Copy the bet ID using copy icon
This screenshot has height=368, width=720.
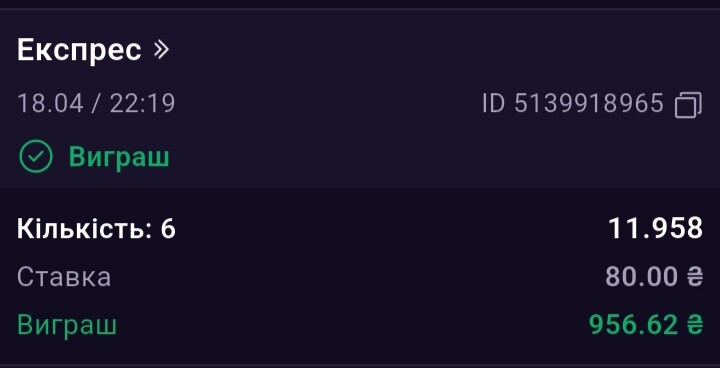tap(688, 105)
